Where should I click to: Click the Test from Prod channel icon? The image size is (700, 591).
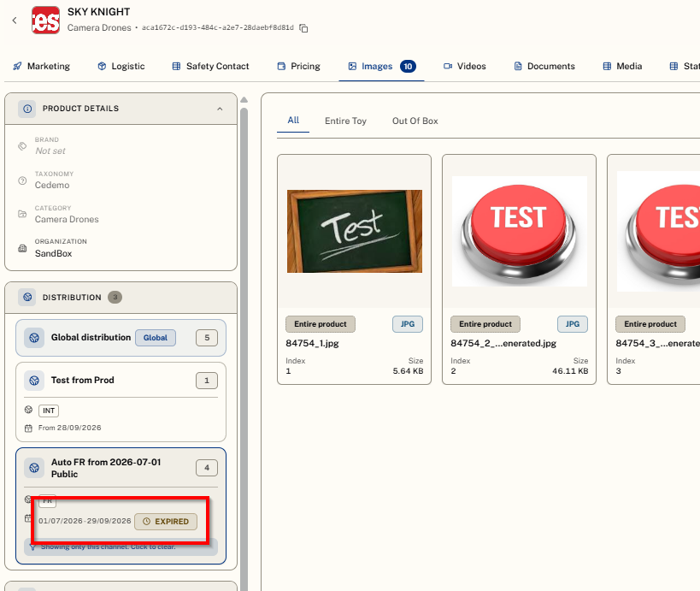click(x=34, y=381)
